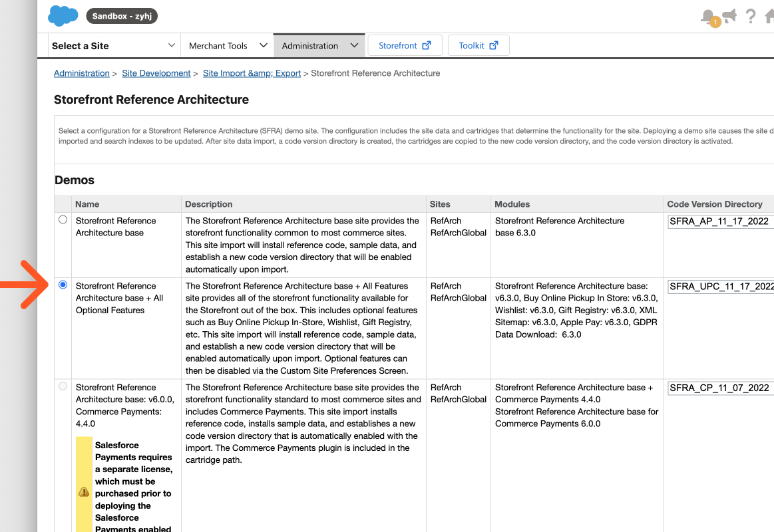774x532 pixels.
Task: Open the help question mark icon
Action: 750,16
